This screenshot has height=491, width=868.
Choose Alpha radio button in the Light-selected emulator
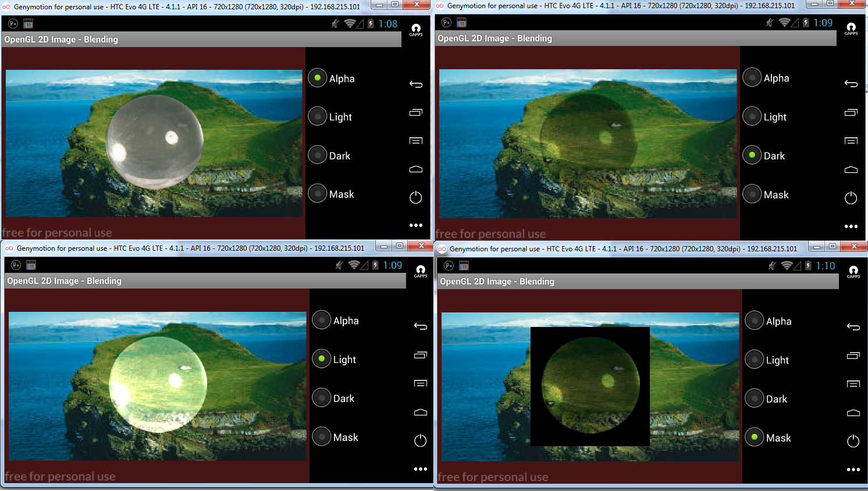(x=322, y=320)
